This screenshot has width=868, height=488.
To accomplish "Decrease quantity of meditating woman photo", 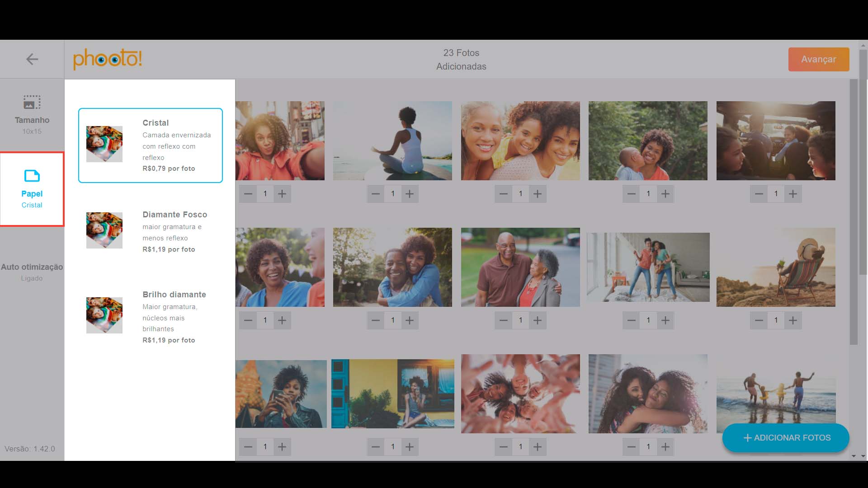I will (376, 194).
